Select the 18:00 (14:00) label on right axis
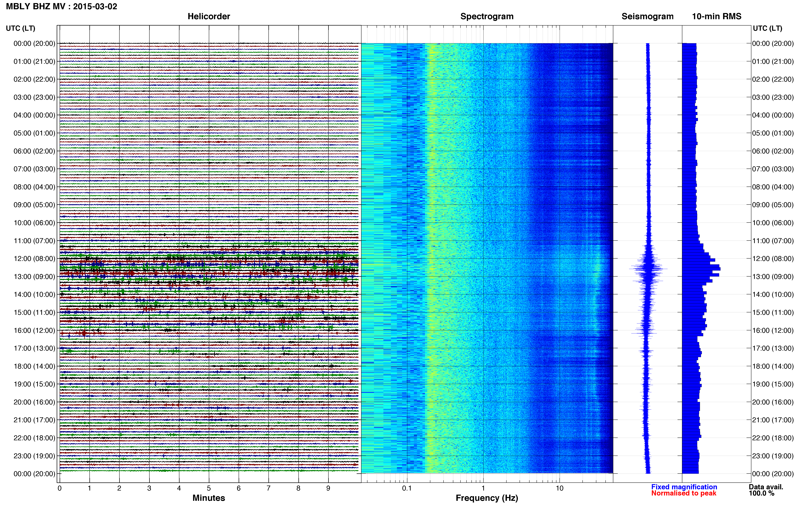The width and height of the screenshot is (812, 508). pos(773,366)
